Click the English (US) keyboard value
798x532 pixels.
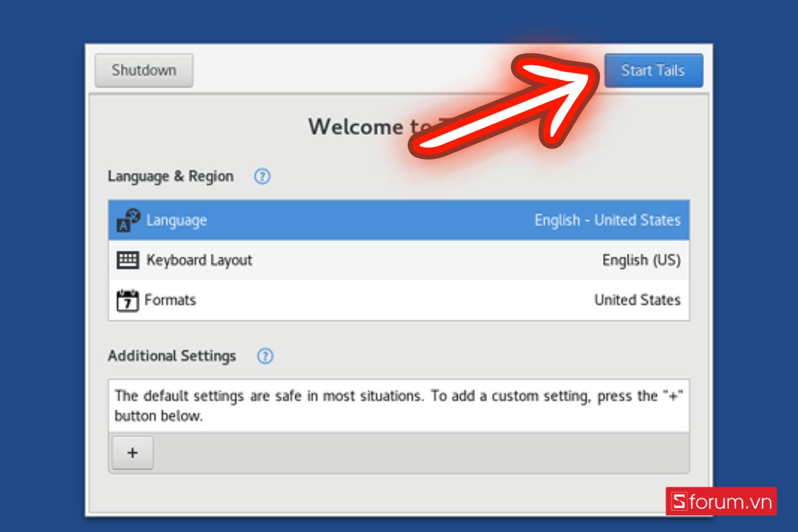click(641, 260)
